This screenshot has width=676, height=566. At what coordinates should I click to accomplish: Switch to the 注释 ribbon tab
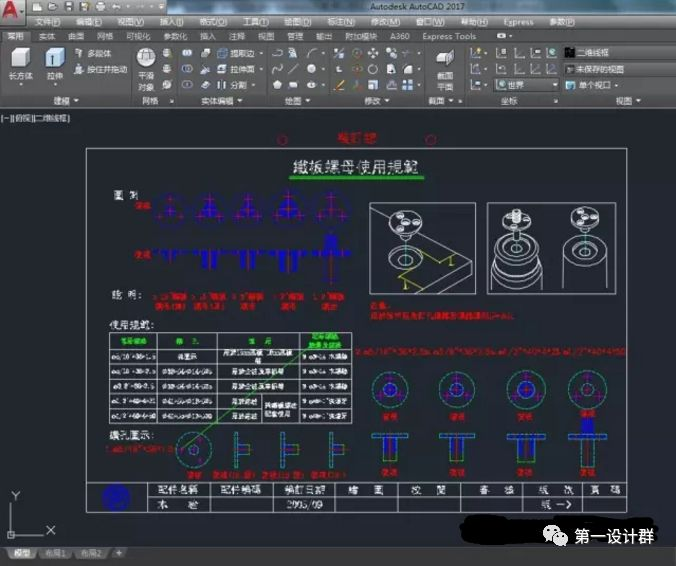[237, 36]
